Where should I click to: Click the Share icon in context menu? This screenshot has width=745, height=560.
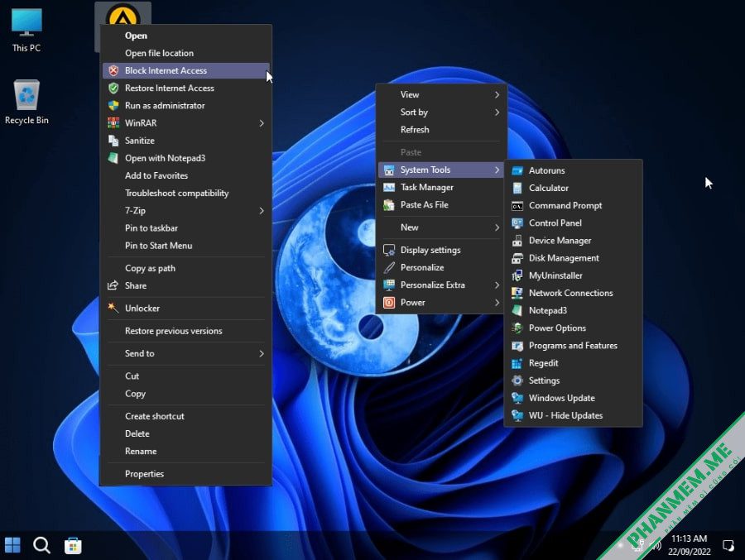[x=113, y=285]
